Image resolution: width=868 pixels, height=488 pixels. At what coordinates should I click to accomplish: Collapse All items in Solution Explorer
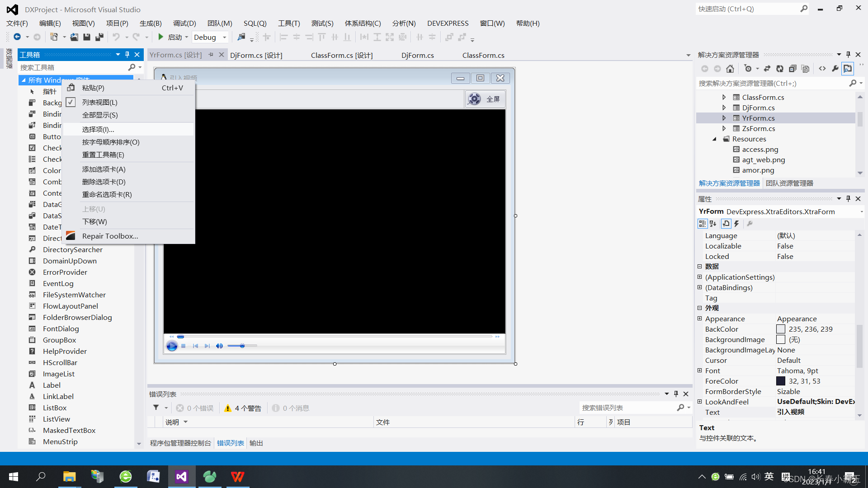(793, 68)
